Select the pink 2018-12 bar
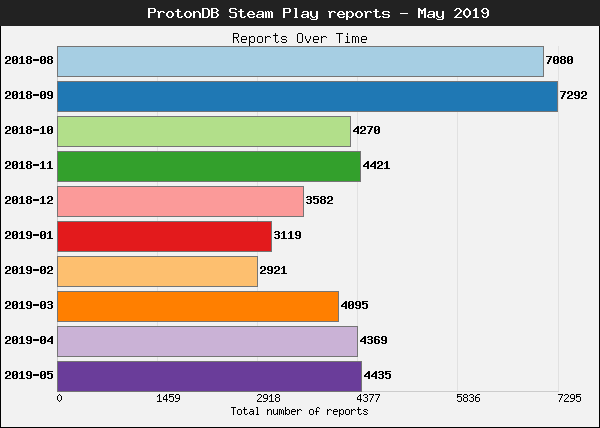The width and height of the screenshot is (600, 428). pyautogui.click(x=181, y=202)
